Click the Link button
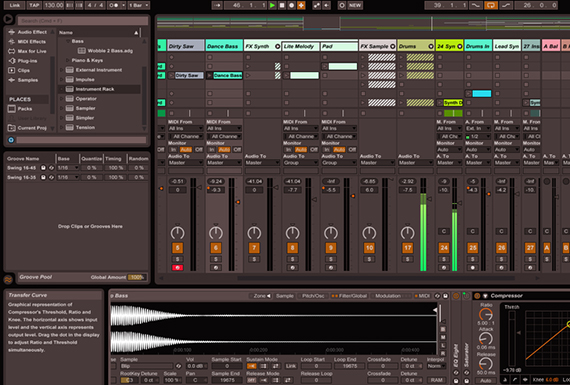The height and width of the screenshot is (385, 570). 15,5
